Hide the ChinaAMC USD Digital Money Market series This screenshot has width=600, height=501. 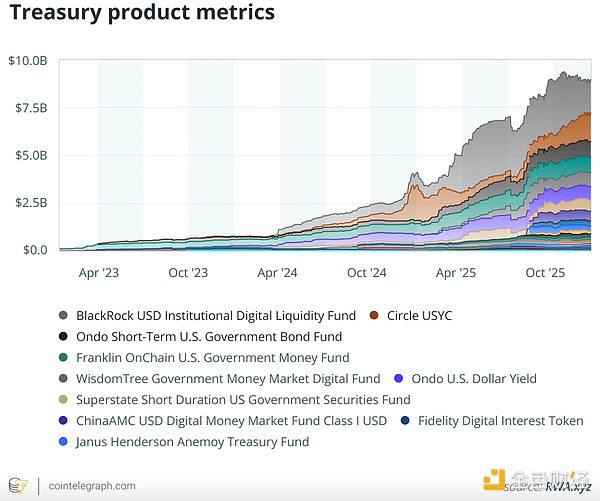tap(232, 421)
